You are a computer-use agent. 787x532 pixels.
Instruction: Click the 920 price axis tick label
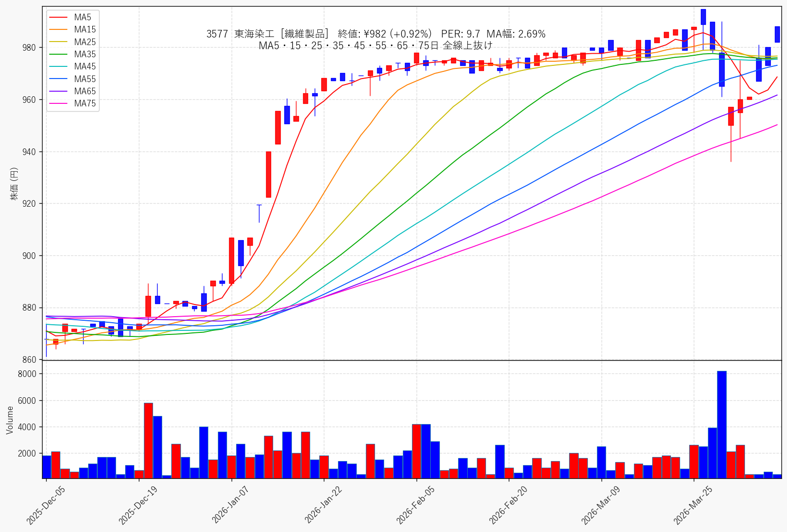tap(30, 204)
